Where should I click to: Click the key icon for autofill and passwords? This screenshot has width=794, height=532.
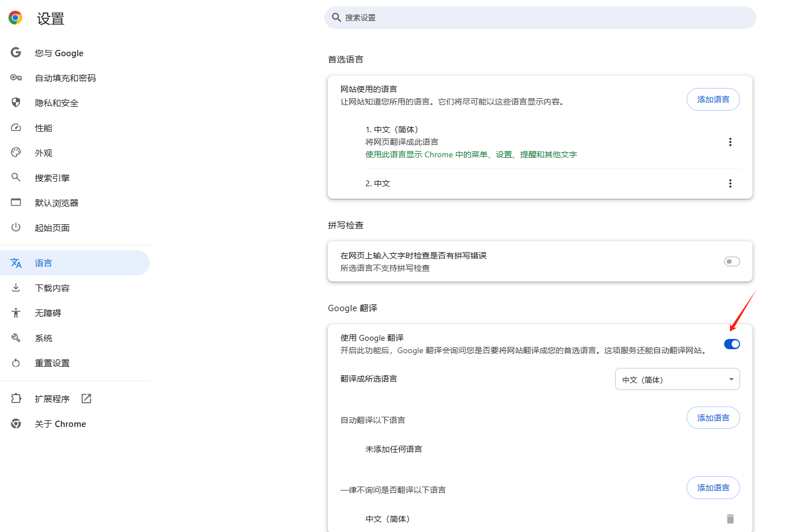16,78
